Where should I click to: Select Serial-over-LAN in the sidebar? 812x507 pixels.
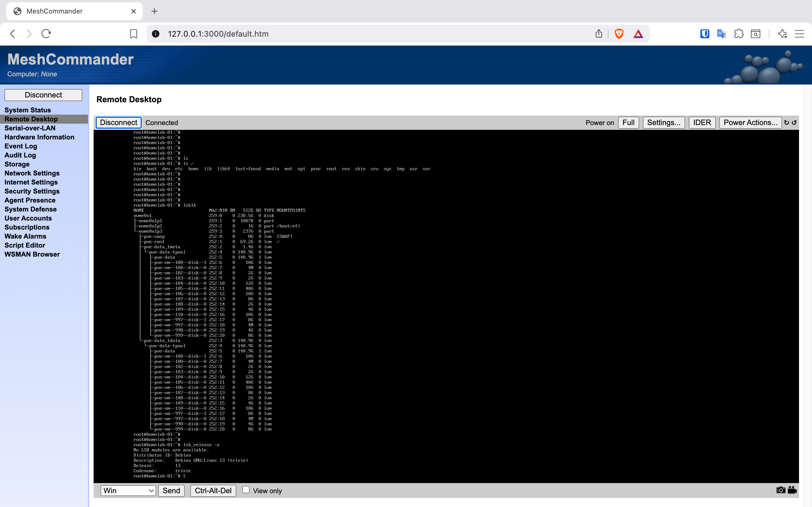(x=30, y=128)
